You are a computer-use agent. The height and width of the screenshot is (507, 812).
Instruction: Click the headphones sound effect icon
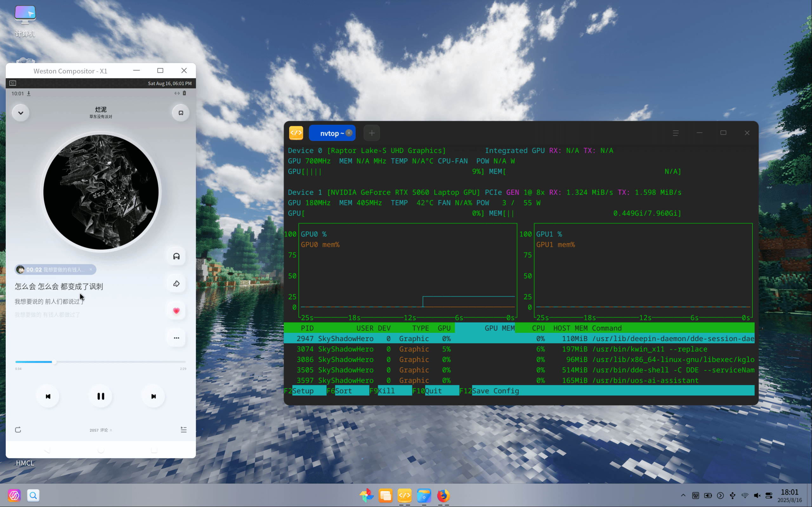[x=176, y=257]
